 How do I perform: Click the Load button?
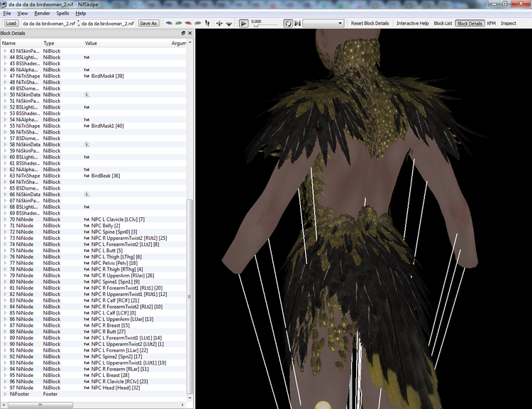pos(11,23)
